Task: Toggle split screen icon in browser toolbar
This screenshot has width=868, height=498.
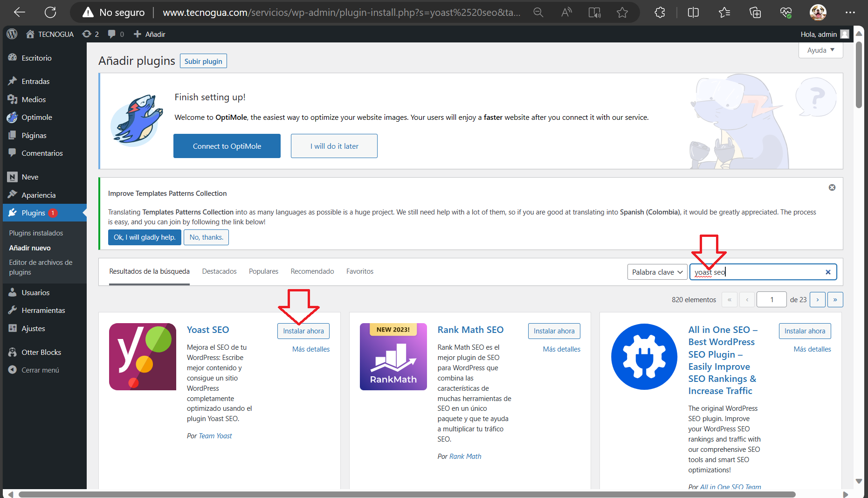Action: point(693,13)
